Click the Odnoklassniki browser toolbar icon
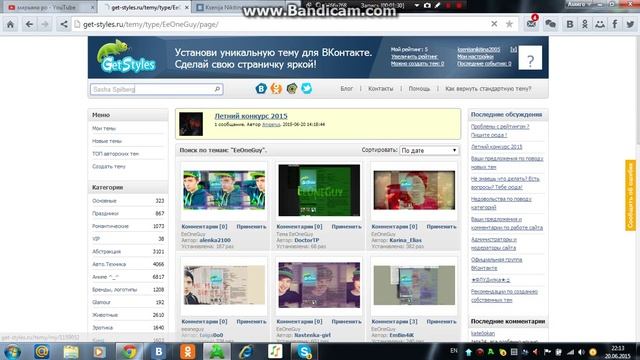This screenshot has height=360, width=640. pyautogui.click(x=584, y=24)
